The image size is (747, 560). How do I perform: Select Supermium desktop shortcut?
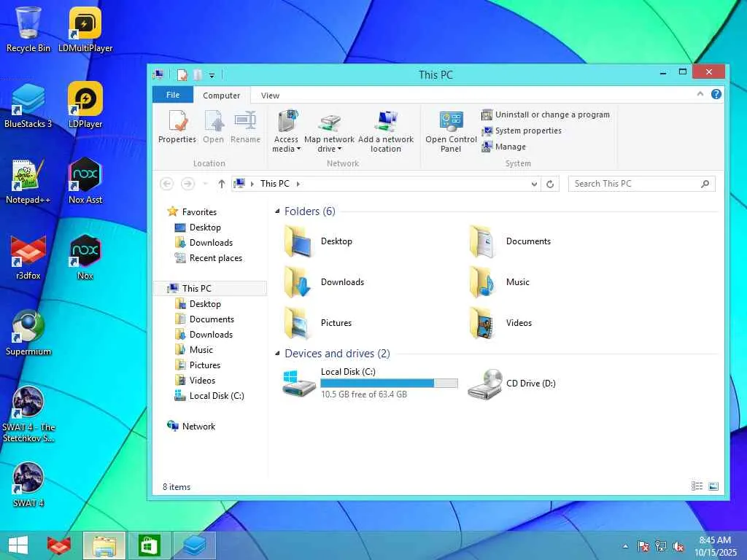[28, 332]
